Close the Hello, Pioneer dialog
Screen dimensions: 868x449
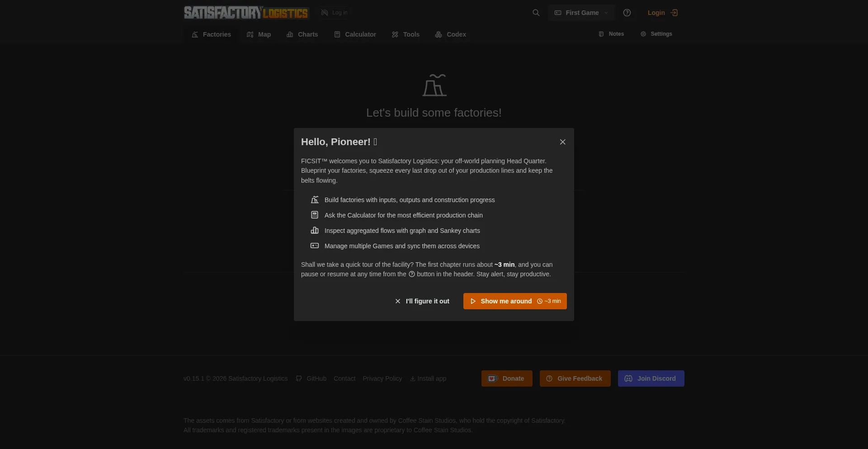pos(562,142)
